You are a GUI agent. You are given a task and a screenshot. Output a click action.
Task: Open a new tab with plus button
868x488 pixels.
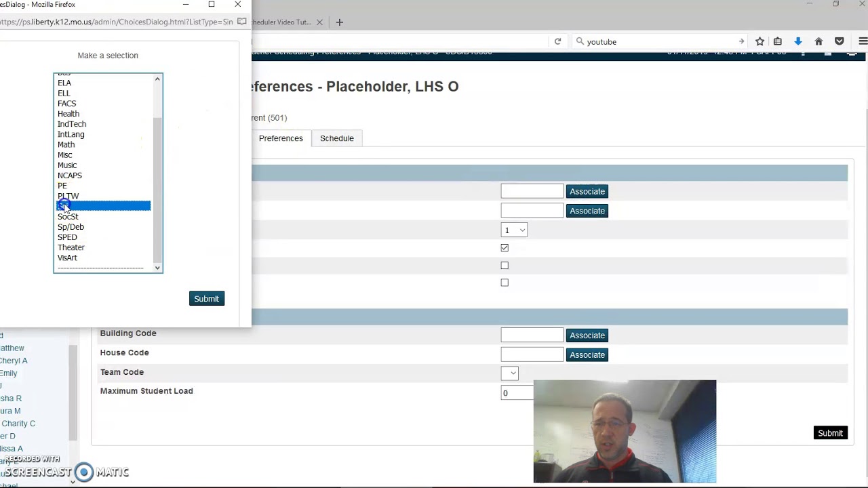pyautogui.click(x=340, y=22)
